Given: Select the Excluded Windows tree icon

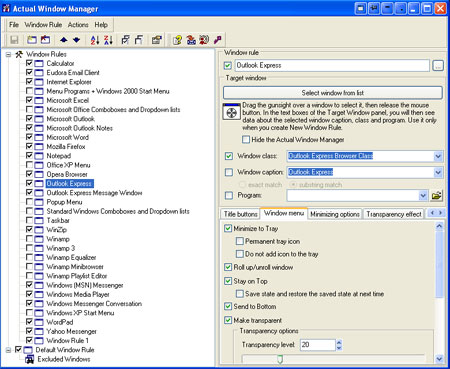Looking at the screenshot, I should (30, 359).
